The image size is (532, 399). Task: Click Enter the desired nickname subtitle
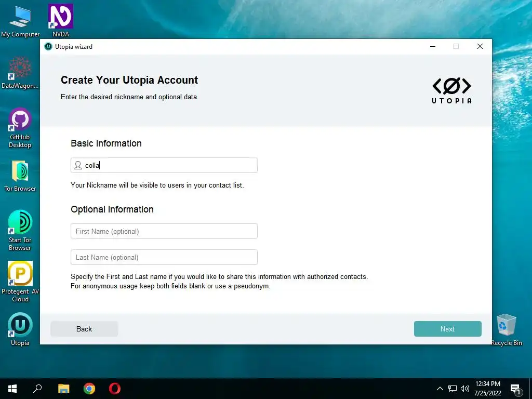click(129, 97)
